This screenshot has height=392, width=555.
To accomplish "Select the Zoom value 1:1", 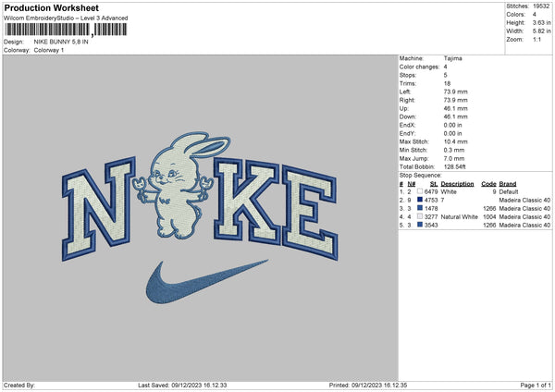I will point(536,39).
